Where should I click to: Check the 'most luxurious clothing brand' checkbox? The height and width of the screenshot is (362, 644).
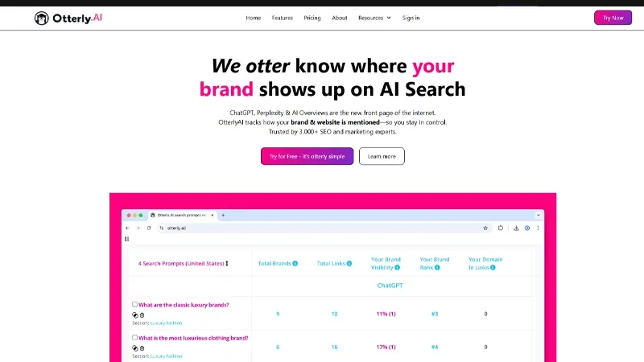click(x=134, y=338)
